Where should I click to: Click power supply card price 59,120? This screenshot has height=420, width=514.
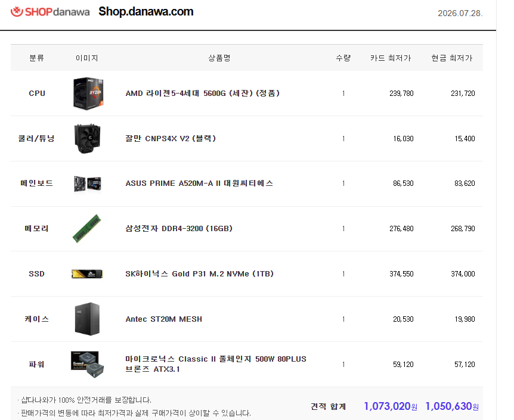click(403, 365)
